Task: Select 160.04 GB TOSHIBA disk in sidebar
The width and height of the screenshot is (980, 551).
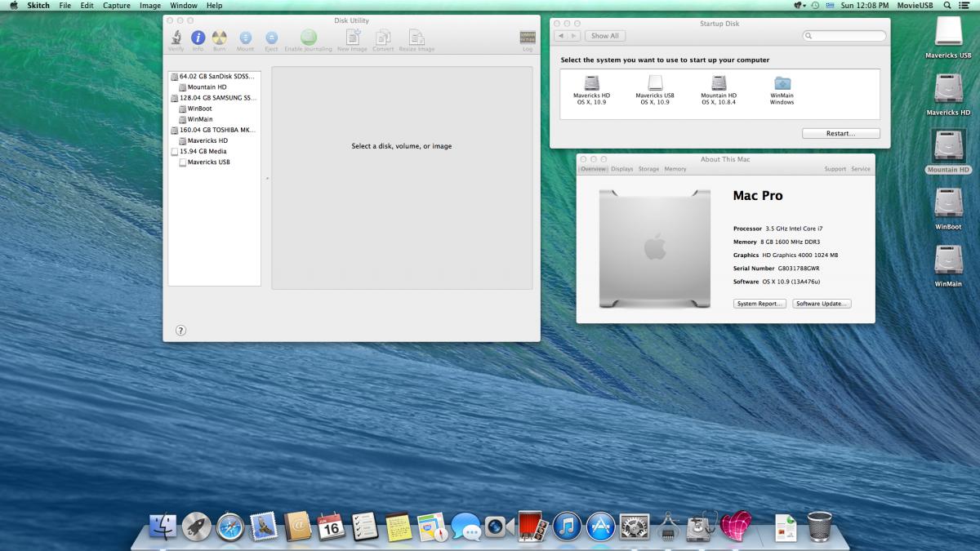Action: point(214,129)
